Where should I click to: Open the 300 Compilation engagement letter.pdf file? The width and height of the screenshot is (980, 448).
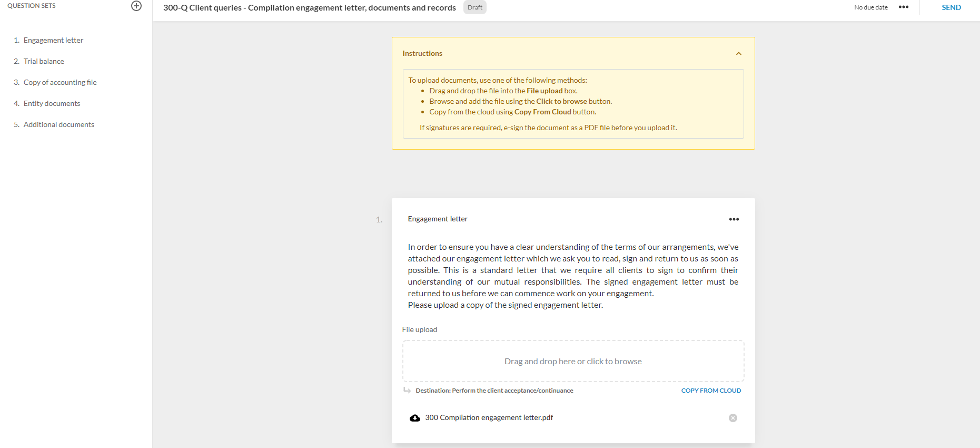pyautogui.click(x=489, y=417)
